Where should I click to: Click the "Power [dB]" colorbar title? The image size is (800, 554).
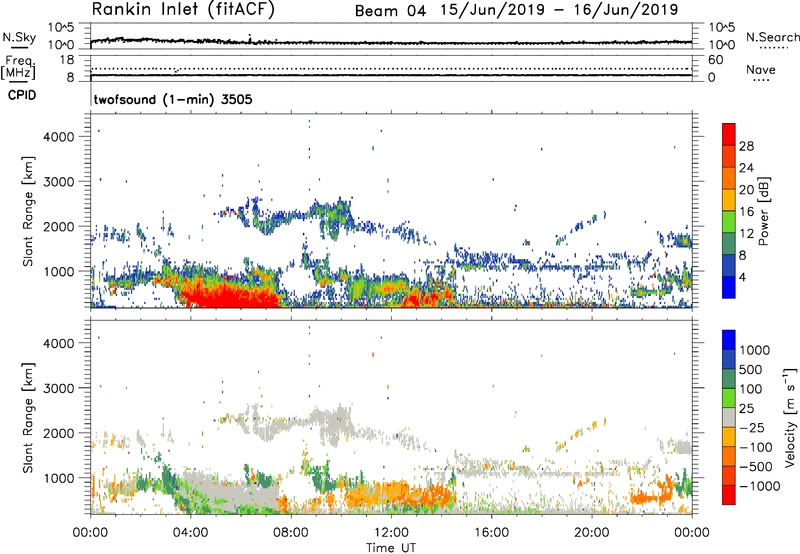(x=763, y=211)
